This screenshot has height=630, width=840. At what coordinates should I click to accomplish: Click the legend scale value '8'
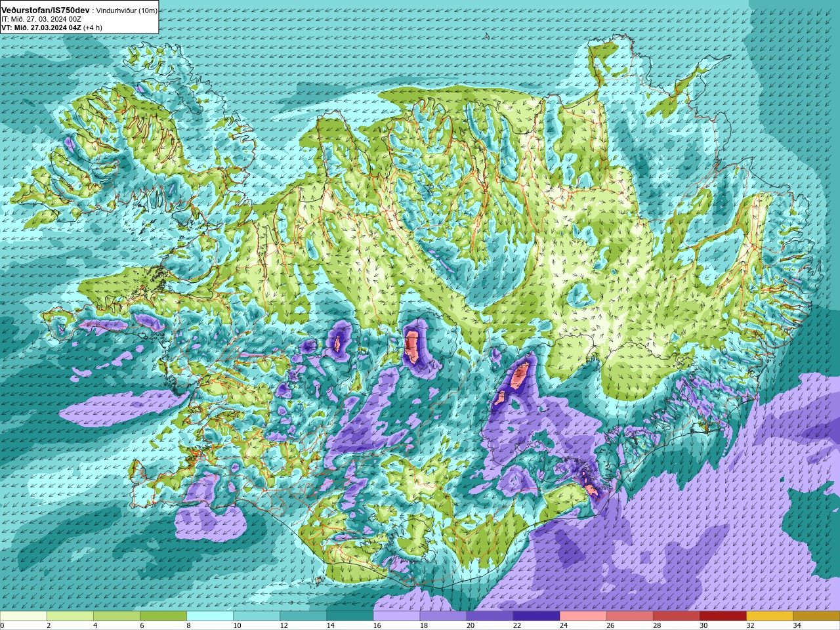[188, 625]
